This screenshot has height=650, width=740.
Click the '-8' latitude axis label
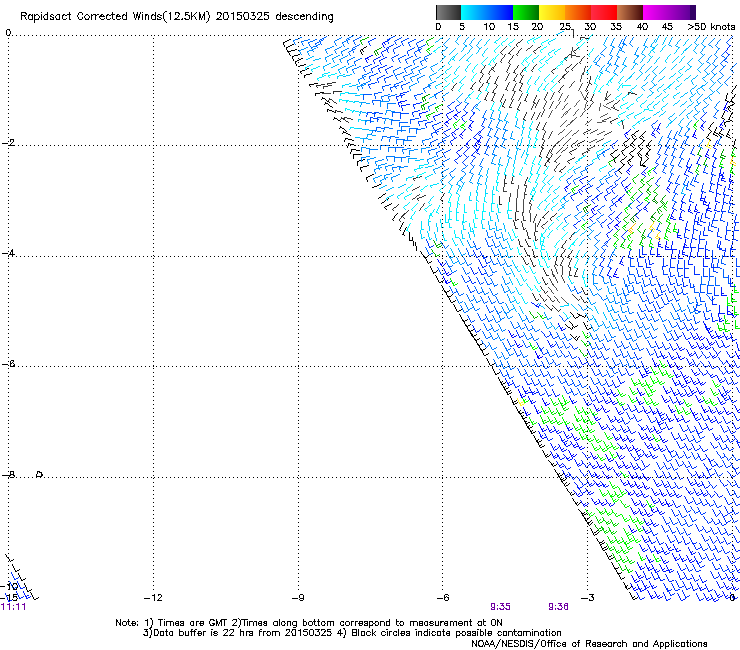pos(8,474)
